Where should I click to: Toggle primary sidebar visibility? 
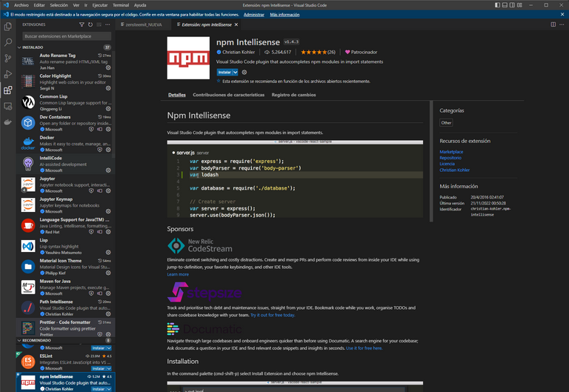click(498, 5)
